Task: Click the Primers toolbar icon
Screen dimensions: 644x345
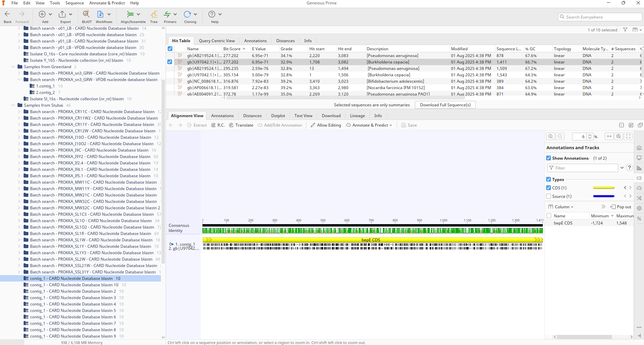Action: pyautogui.click(x=167, y=14)
